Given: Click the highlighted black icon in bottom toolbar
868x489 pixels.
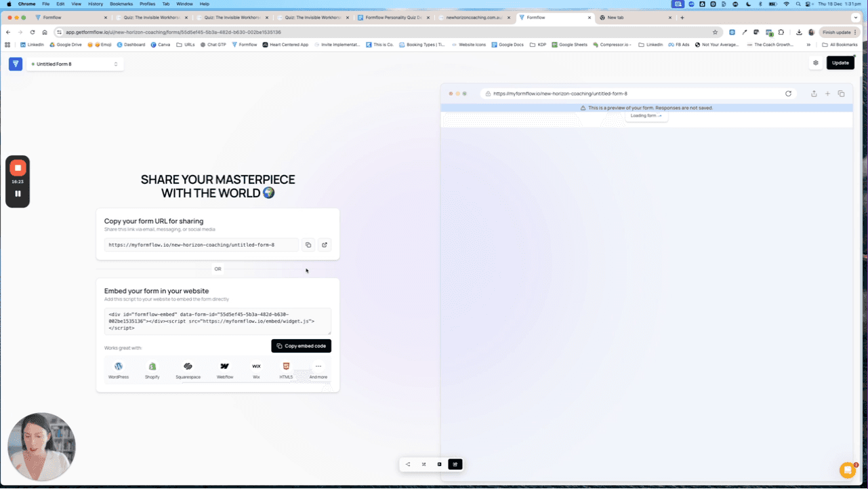Looking at the screenshot, I should 455,465.
